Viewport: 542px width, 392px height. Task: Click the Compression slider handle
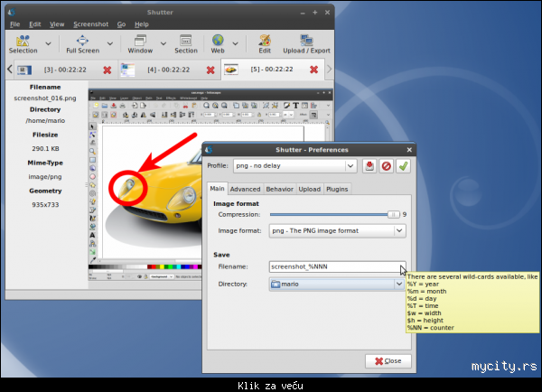pyautogui.click(x=393, y=214)
